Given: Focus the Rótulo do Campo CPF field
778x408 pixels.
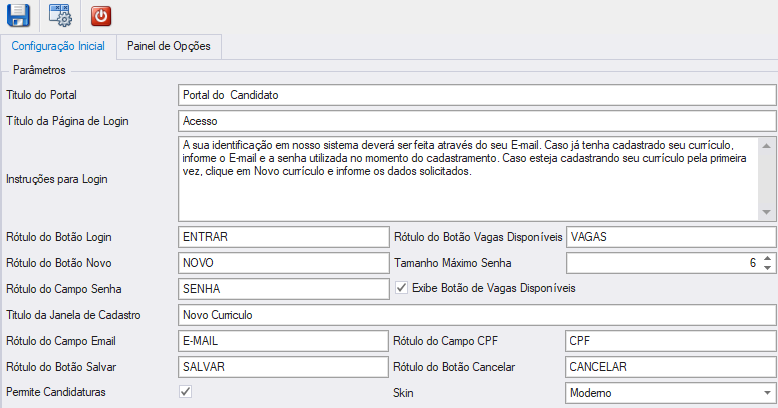Looking at the screenshot, I should click(671, 341).
